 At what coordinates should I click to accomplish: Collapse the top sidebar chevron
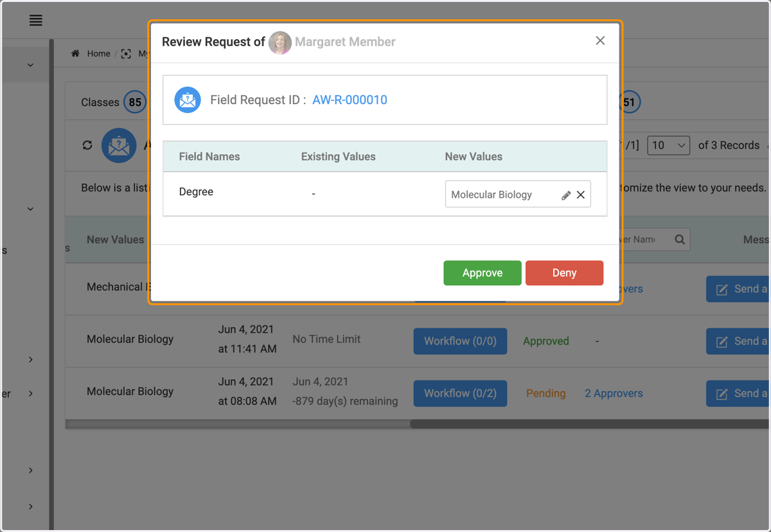30,65
